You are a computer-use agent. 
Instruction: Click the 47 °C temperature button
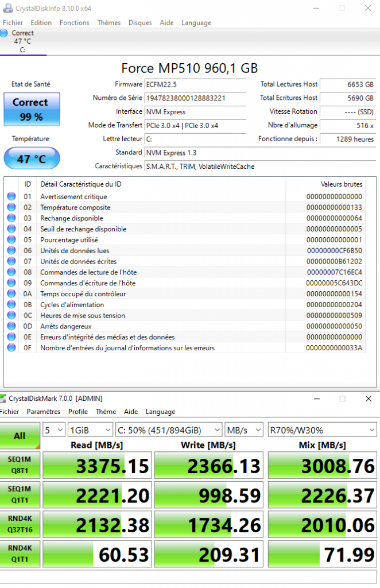[x=32, y=158]
